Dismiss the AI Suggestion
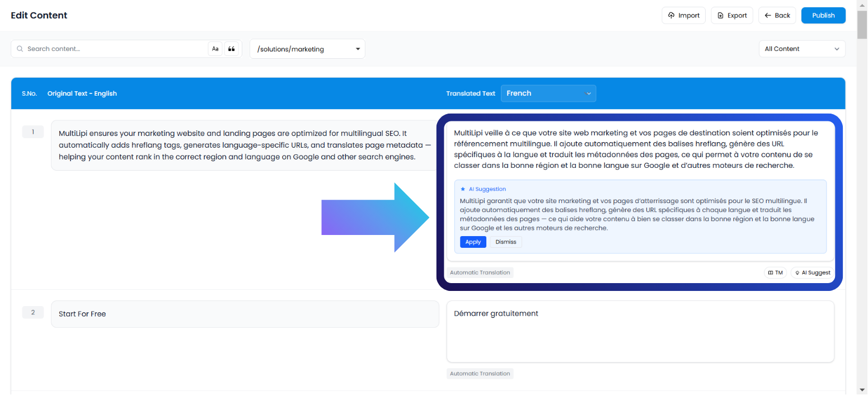Image resolution: width=868 pixels, height=395 pixels. coord(505,242)
